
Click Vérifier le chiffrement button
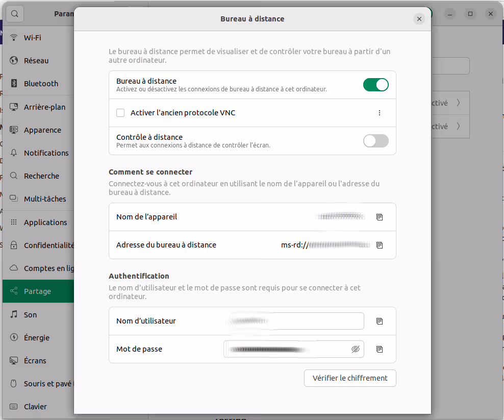350,378
